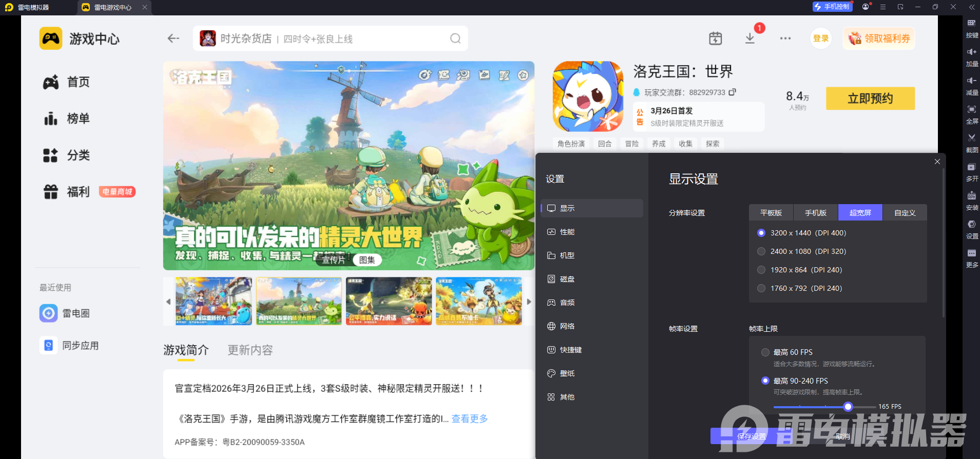Click the 手机控制 button in title bar
This screenshot has width=980, height=459.
(x=832, y=7)
